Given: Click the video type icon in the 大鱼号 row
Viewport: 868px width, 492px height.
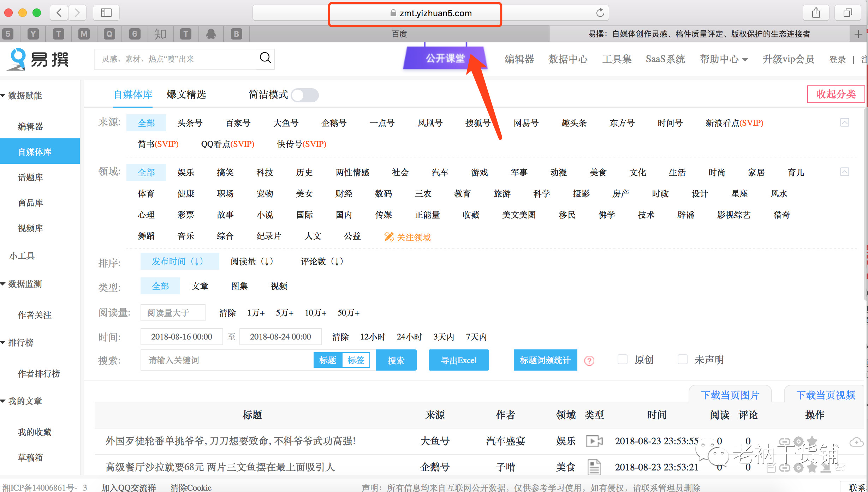Looking at the screenshot, I should pos(594,441).
